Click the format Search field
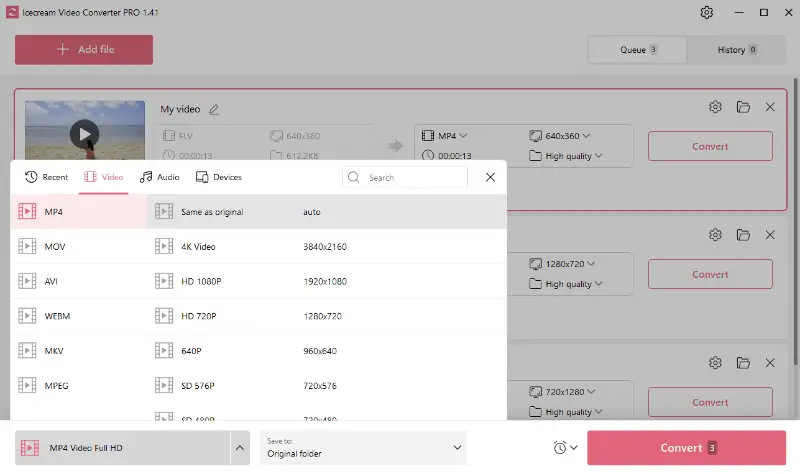The width and height of the screenshot is (800, 474). (x=405, y=178)
